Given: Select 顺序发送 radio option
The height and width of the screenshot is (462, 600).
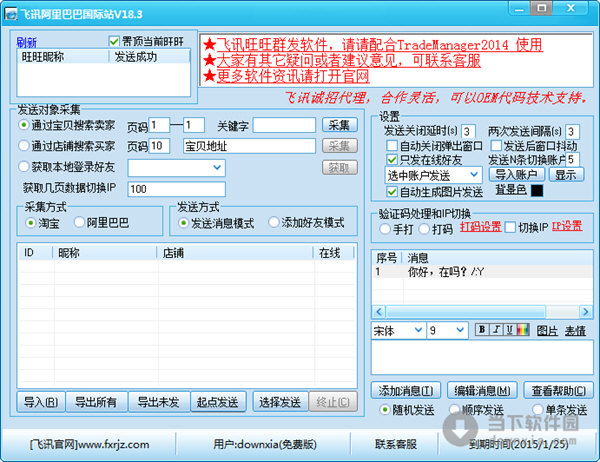Looking at the screenshot, I should click(x=454, y=410).
